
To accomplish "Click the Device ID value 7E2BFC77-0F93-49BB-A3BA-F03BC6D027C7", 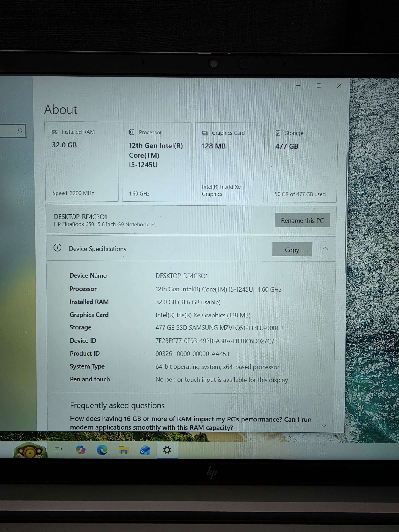I will tap(215, 341).
